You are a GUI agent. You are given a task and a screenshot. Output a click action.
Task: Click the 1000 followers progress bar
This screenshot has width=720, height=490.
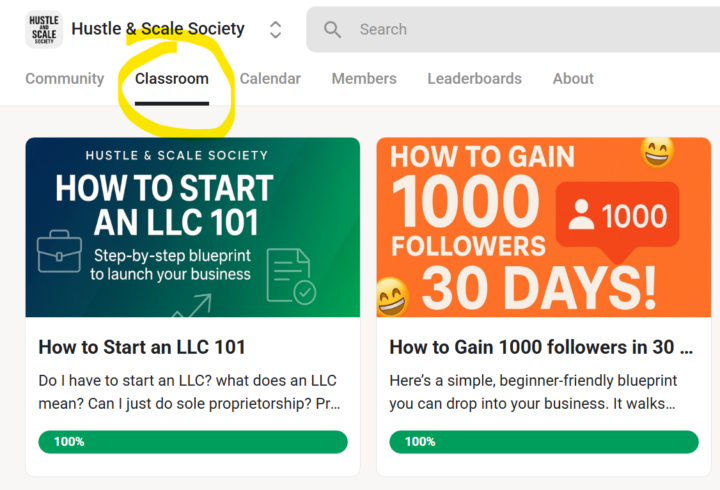(543, 442)
